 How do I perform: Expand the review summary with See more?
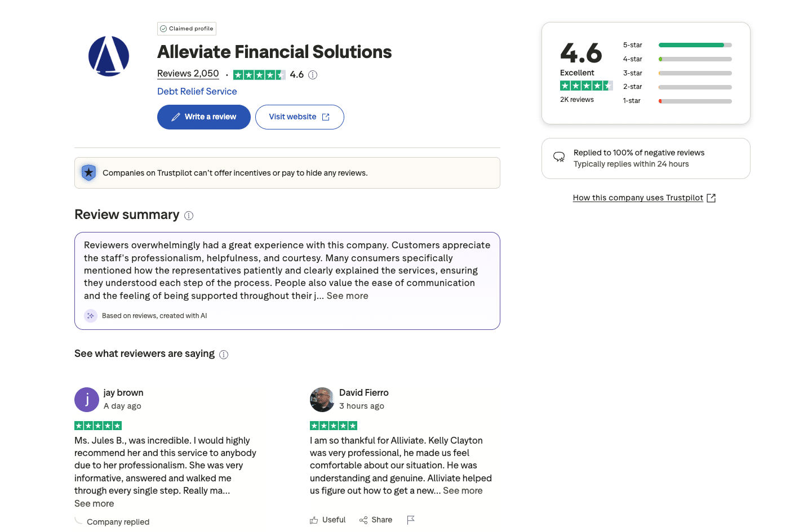coord(347,296)
